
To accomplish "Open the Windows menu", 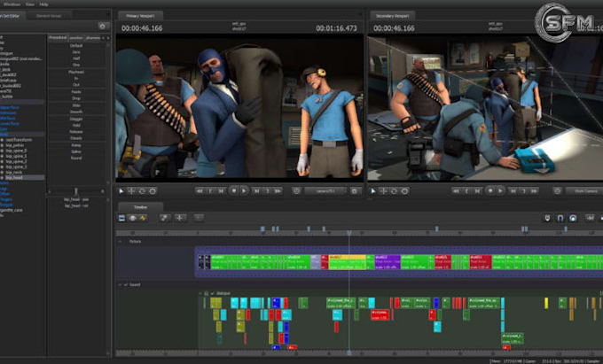I will pyautogui.click(x=12, y=4).
